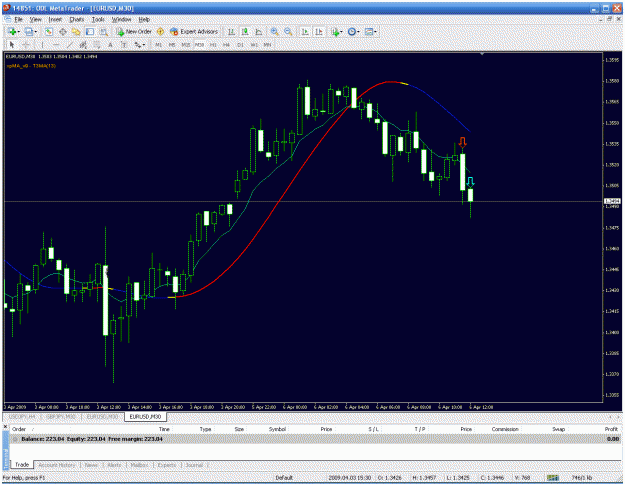625x484 pixels.
Task: Open the Journal terminal tab
Action: pyautogui.click(x=194, y=465)
